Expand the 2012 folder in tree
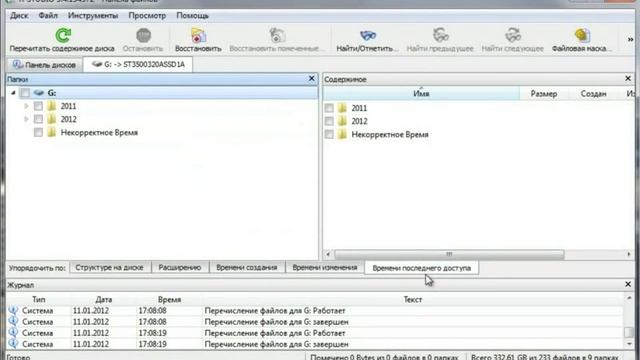640x360 pixels. tap(26, 119)
